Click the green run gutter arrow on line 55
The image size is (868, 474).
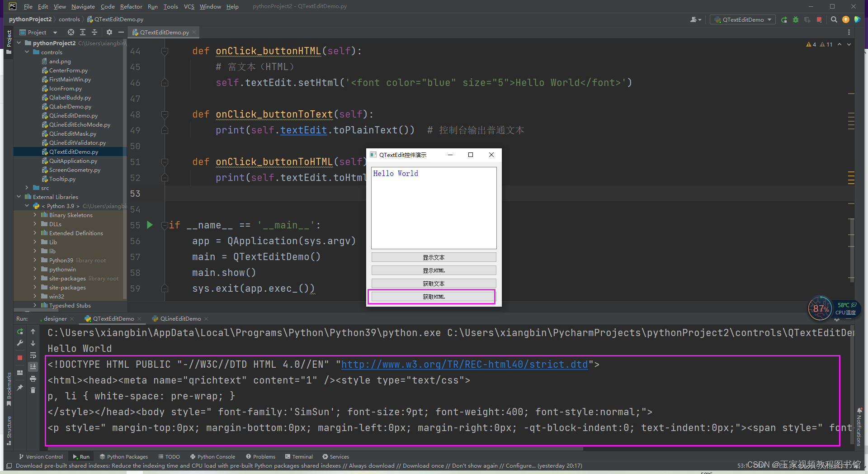coord(150,225)
